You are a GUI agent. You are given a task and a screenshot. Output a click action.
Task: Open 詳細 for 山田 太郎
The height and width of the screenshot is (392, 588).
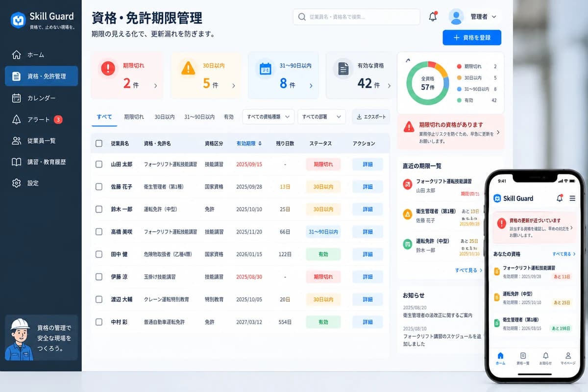tap(367, 164)
